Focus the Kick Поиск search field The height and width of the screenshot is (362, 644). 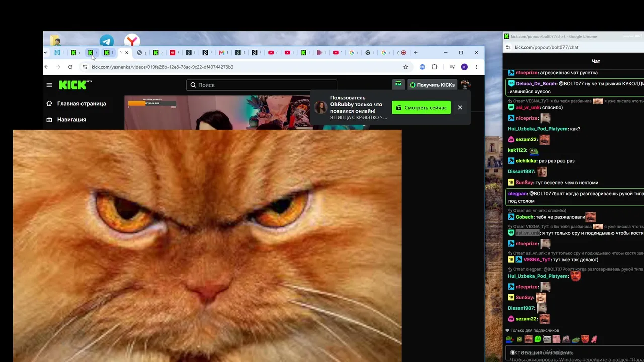tap(261, 85)
